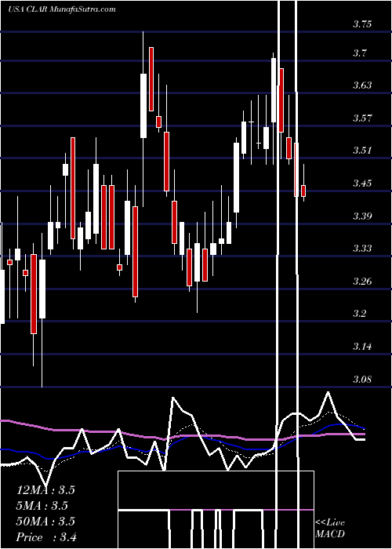Click the 3.26 price axis label
This screenshot has height=549, width=392.
click(362, 281)
